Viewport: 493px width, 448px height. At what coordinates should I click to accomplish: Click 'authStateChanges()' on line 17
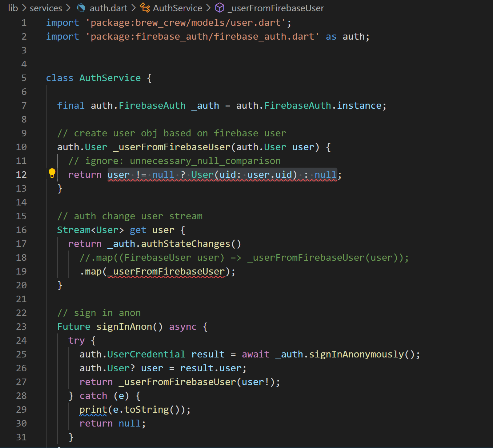point(191,244)
